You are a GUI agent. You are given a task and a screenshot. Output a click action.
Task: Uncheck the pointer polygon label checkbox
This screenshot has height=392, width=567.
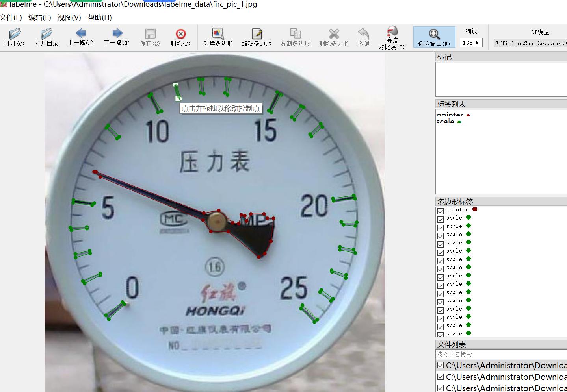(x=441, y=211)
